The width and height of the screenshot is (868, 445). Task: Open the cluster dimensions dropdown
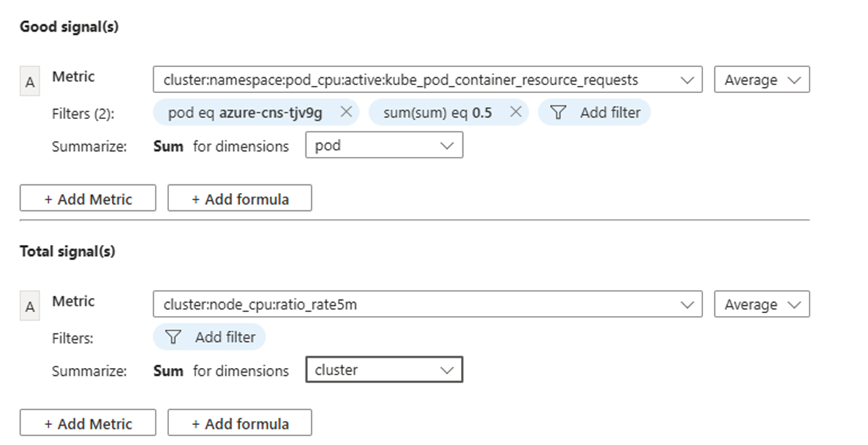point(384,370)
